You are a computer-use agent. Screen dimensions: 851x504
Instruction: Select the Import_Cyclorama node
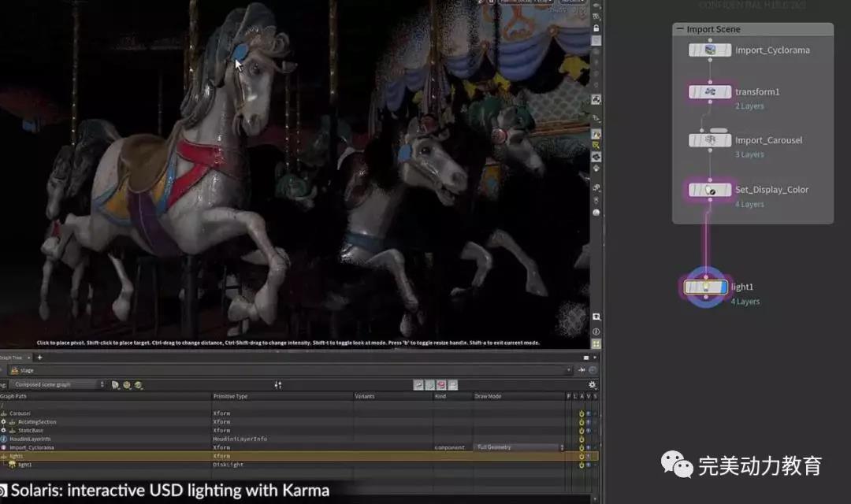[710, 50]
